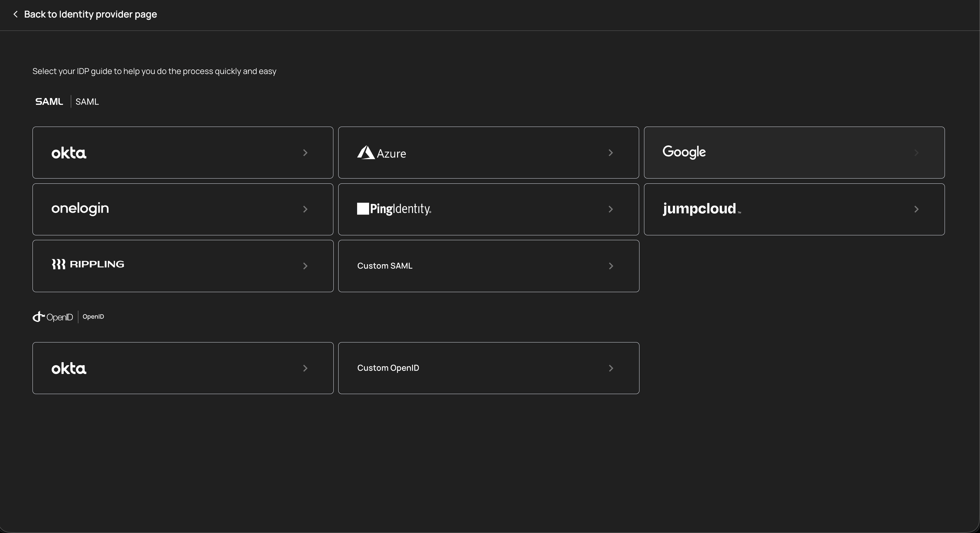Click chevron on PingIdentity card
Screen dimensions: 980x533
click(611, 209)
